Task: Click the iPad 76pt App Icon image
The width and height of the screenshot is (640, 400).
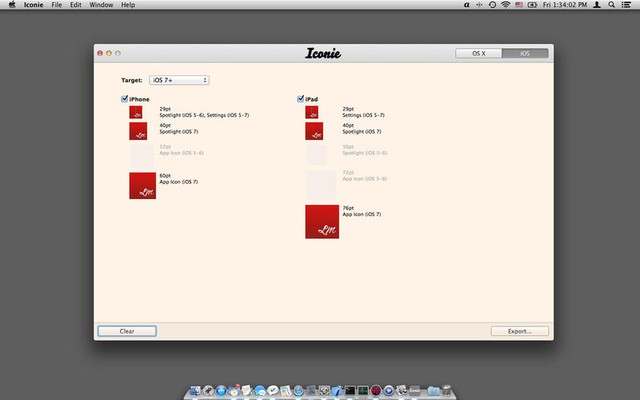Action: point(322,221)
